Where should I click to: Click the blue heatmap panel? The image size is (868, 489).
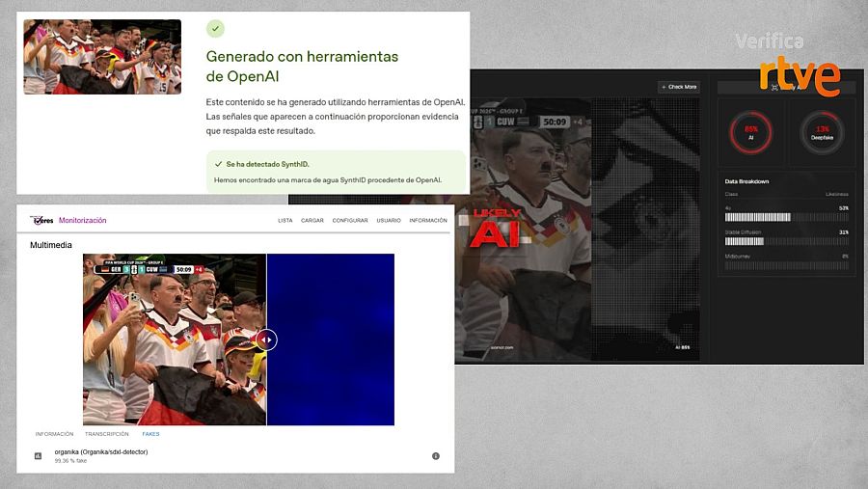[331, 340]
